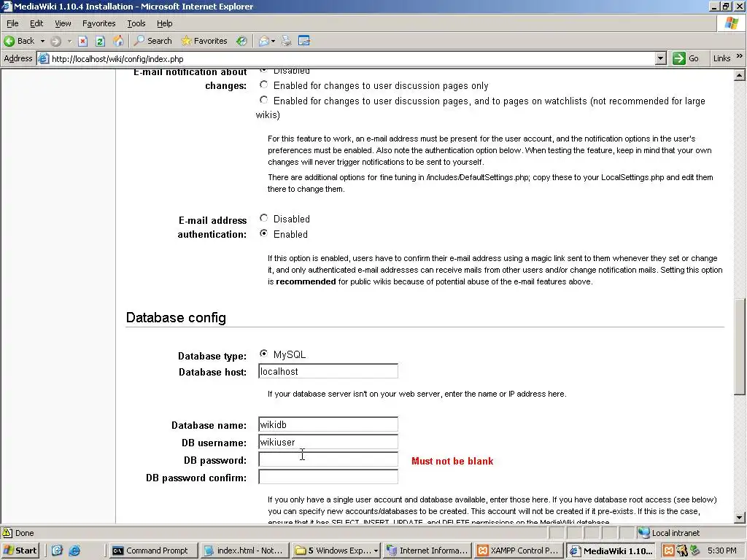Open the Mail button dropdown arrow
The height and width of the screenshot is (560, 747).
[x=273, y=42]
